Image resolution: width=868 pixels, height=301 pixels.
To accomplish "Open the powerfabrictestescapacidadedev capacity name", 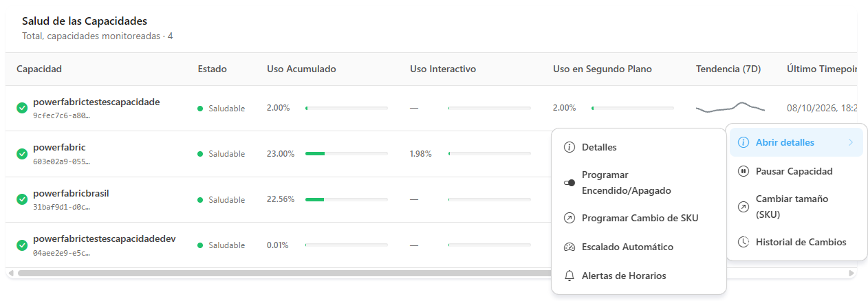I will pyautogui.click(x=105, y=238).
